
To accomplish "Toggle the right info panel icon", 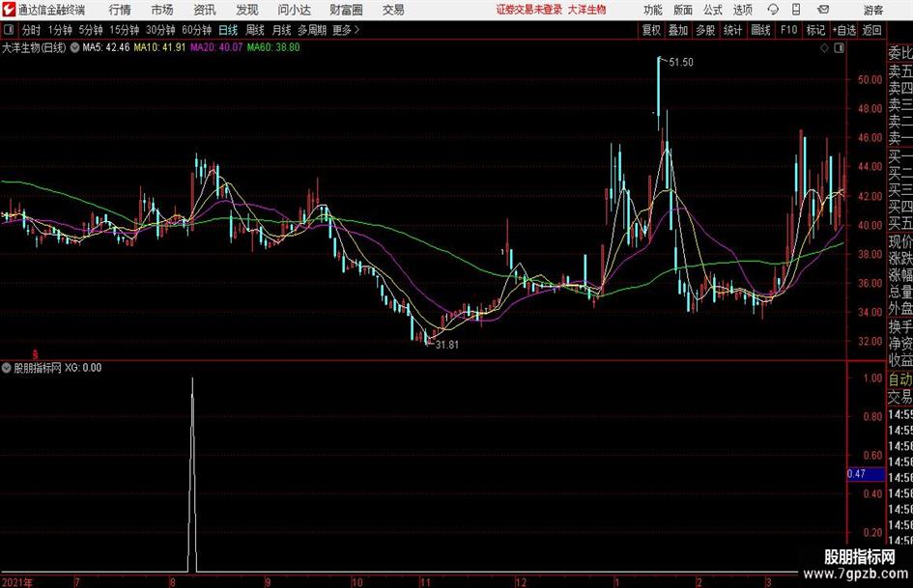I will tap(839, 48).
